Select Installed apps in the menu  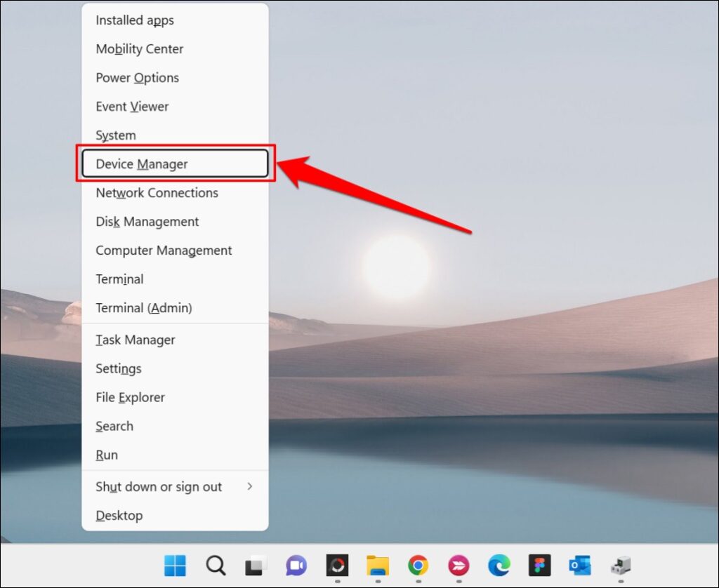[x=175, y=20]
